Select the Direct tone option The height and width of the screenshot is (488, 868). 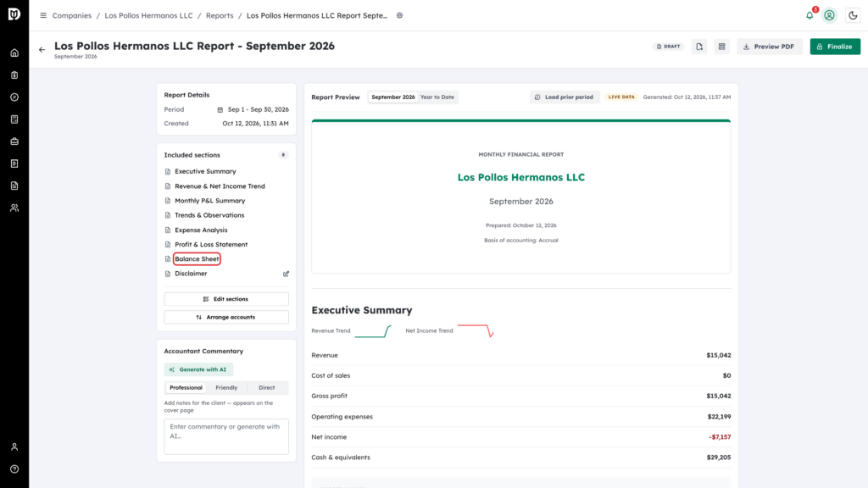267,387
